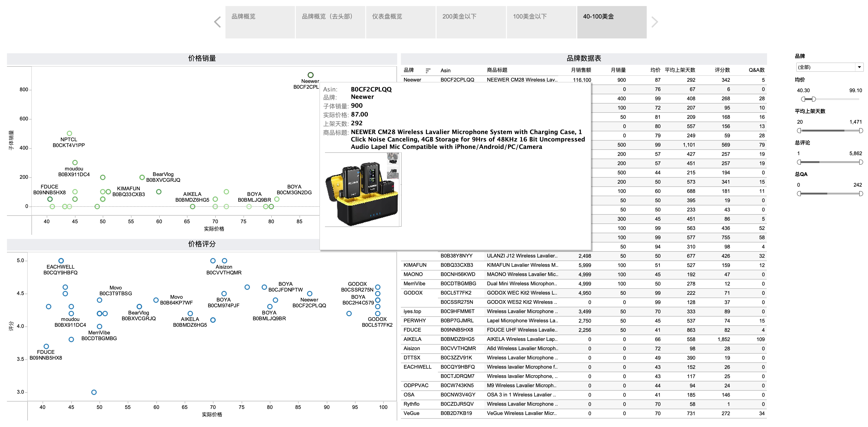Image resolution: width=868 pixels, height=427 pixels.
Task: Select the BearVlog mark in 价格销量 chart
Action: (x=142, y=177)
